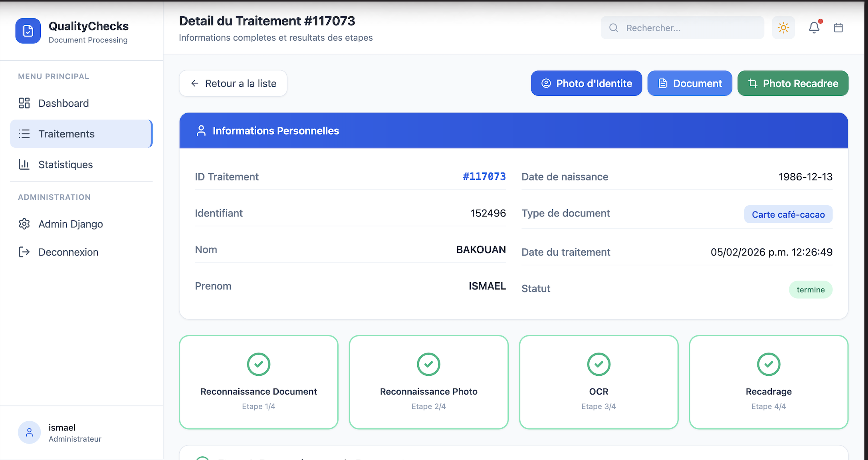Click the Recadrage step check icon
The image size is (868, 460).
(769, 364)
